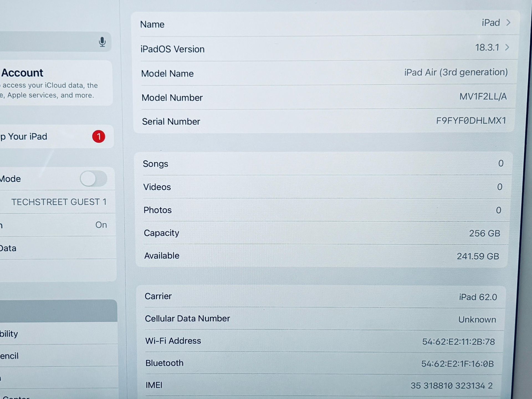532x399 pixels.
Task: Open the Name chevron arrow
Action: (x=508, y=22)
